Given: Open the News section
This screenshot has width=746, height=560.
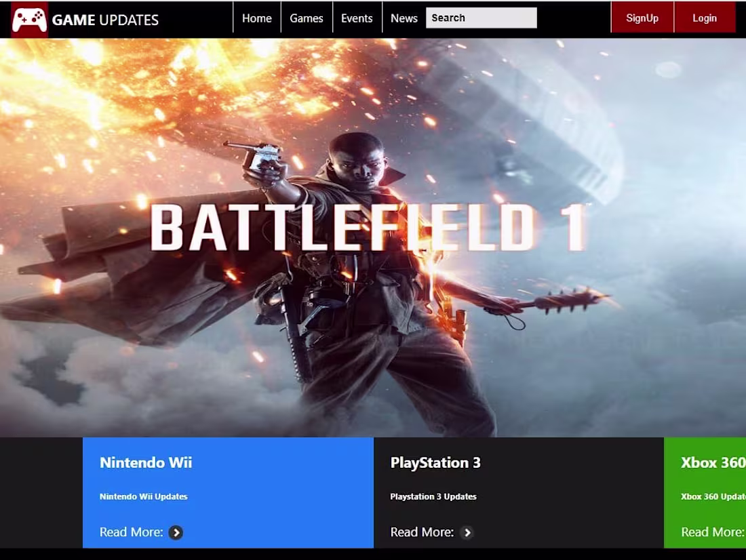Looking at the screenshot, I should [404, 18].
